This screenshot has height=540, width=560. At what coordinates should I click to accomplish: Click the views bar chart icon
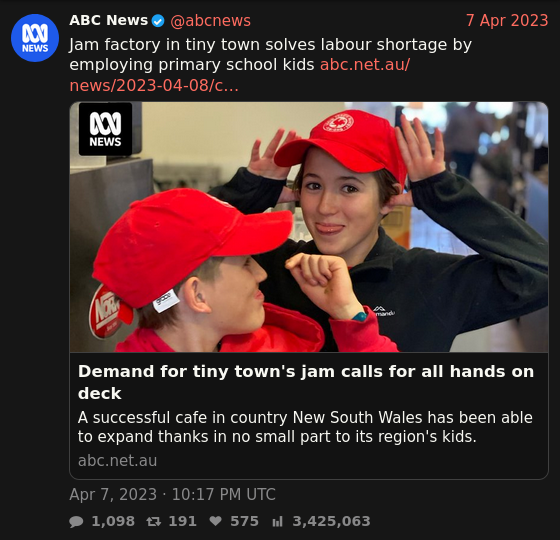tap(278, 521)
